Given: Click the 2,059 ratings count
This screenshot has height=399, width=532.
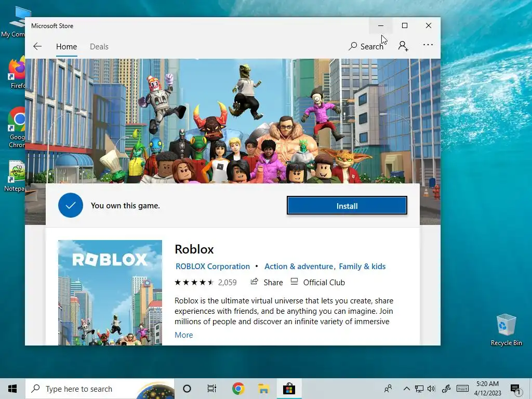Looking at the screenshot, I should coord(228,282).
